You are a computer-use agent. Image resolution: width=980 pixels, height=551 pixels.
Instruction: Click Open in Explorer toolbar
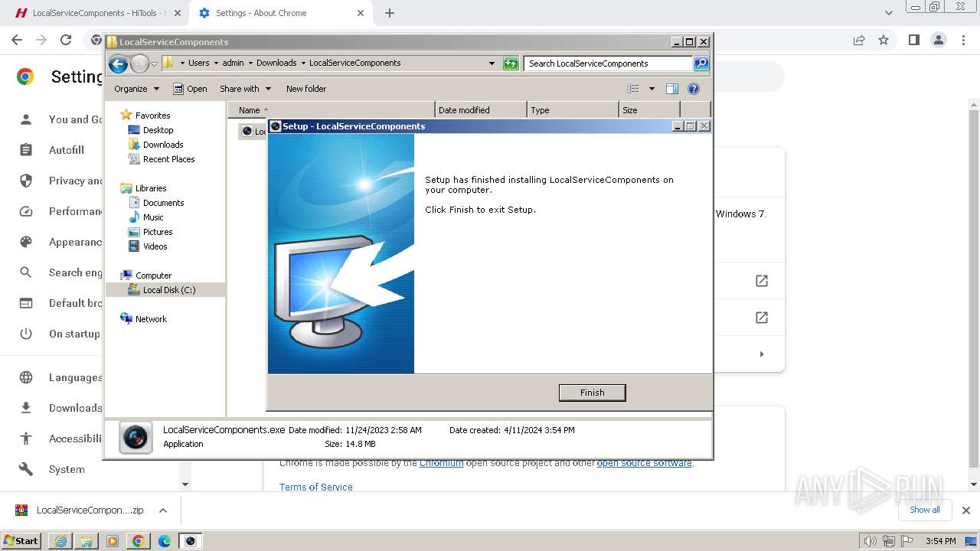pyautogui.click(x=190, y=89)
